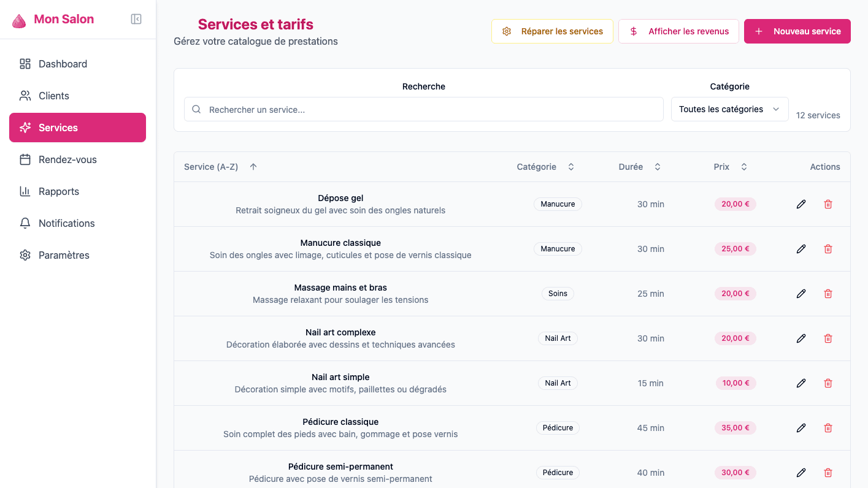Sort by Prix using its chevron arrows

pyautogui.click(x=743, y=166)
